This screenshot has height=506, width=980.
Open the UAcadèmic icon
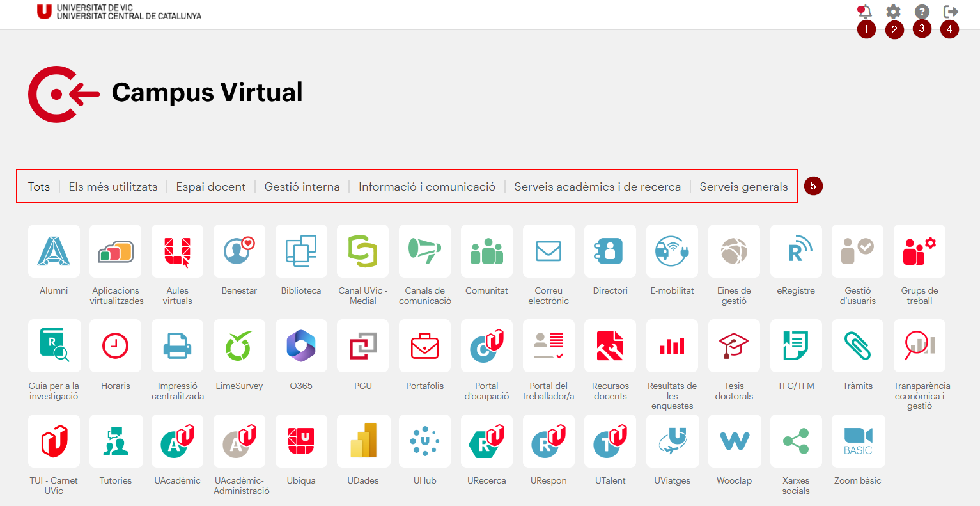pyautogui.click(x=178, y=441)
